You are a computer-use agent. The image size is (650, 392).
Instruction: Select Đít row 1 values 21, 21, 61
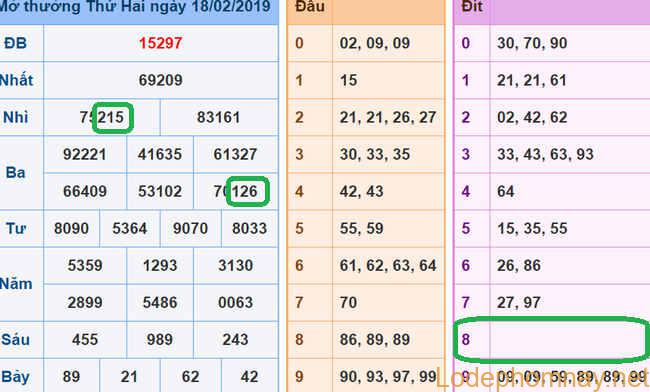point(532,80)
